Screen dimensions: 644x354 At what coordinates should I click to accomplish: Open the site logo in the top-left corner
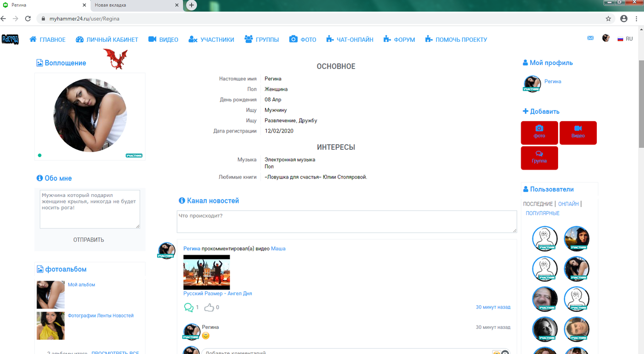10,40
